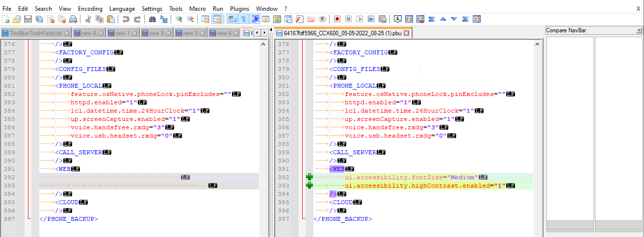Open the Plugins menu
644x237 pixels.
pyautogui.click(x=239, y=8)
